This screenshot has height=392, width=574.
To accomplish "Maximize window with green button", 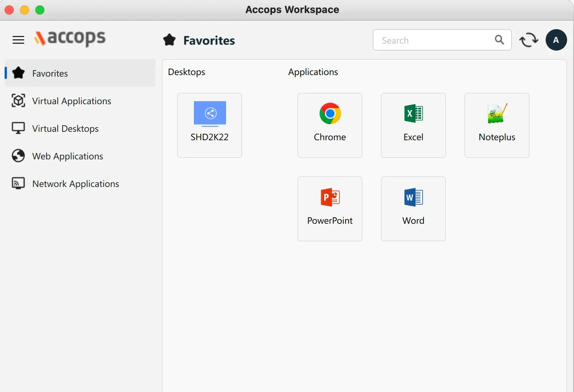I will [40, 10].
